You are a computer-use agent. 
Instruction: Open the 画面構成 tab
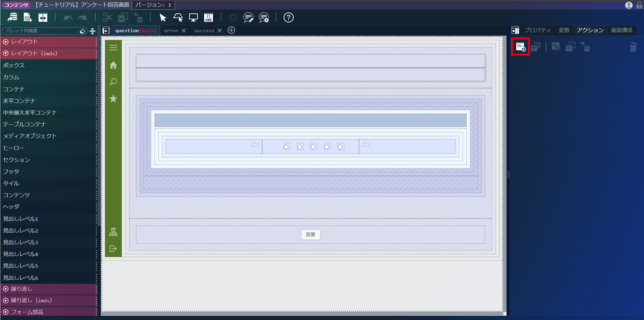(x=622, y=30)
